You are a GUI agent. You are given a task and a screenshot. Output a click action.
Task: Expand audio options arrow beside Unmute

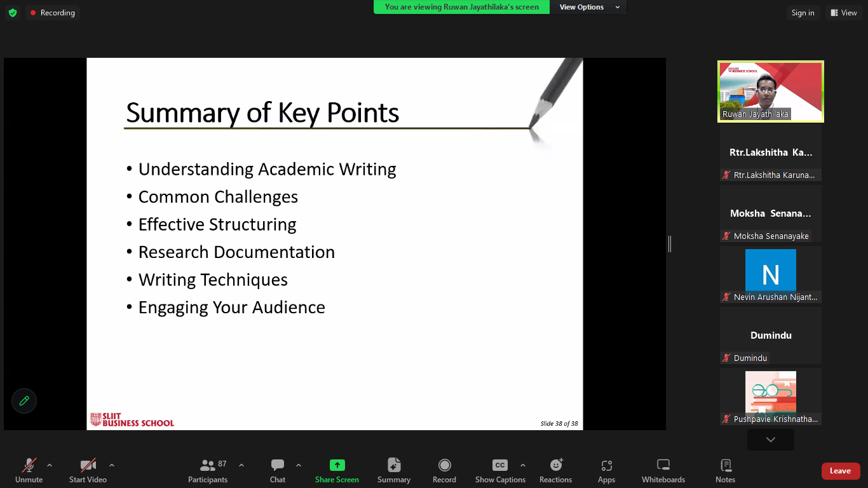(x=50, y=465)
